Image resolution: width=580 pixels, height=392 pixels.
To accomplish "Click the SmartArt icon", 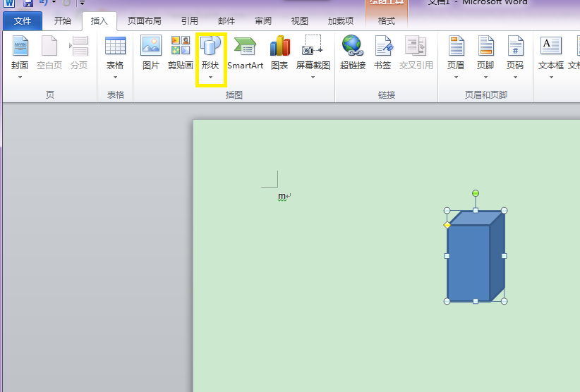I will click(x=245, y=53).
